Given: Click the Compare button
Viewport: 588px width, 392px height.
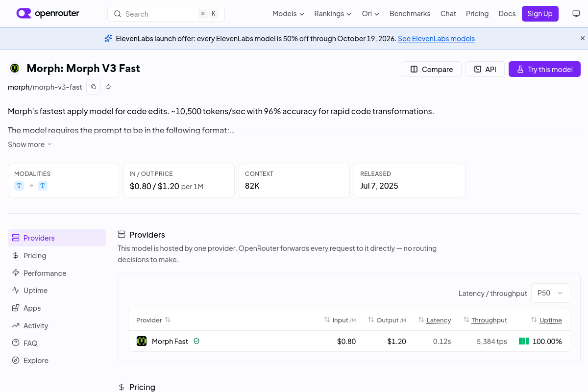Looking at the screenshot, I should [431, 69].
